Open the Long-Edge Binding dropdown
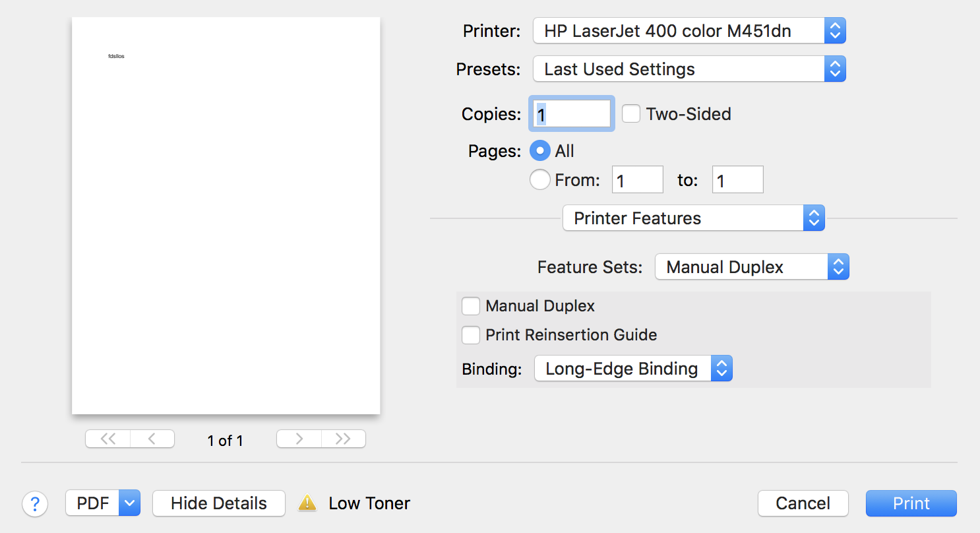 tap(633, 369)
